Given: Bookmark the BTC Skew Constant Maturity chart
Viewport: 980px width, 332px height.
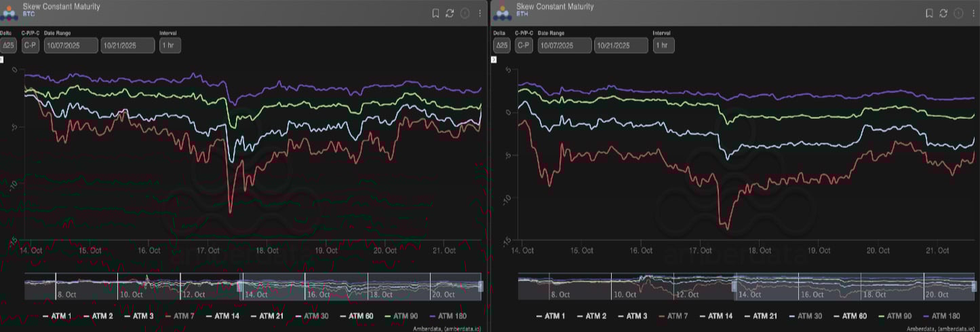Looking at the screenshot, I should coord(435,13).
